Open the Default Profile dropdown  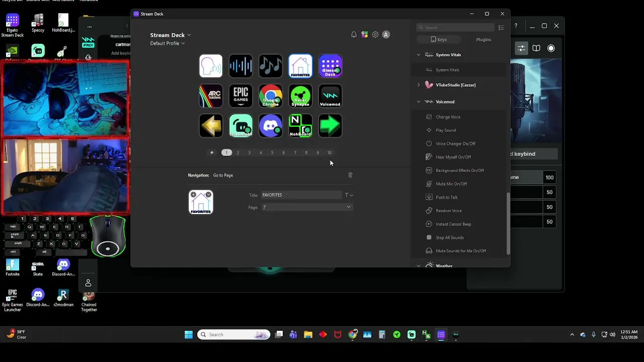coord(168,43)
